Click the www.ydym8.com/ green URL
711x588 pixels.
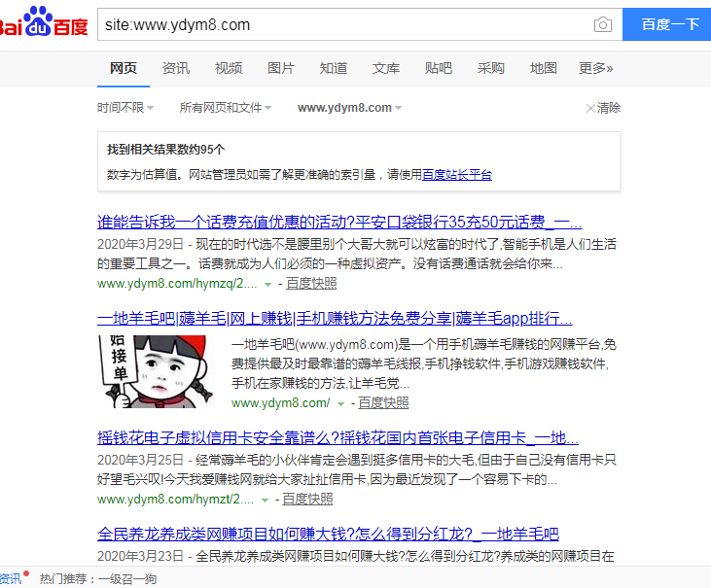[x=281, y=402]
